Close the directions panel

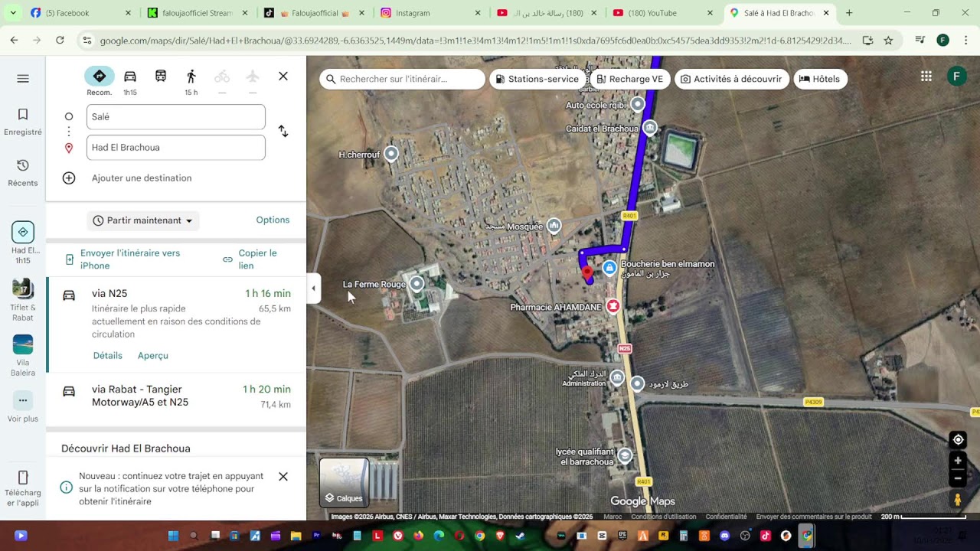pyautogui.click(x=283, y=77)
